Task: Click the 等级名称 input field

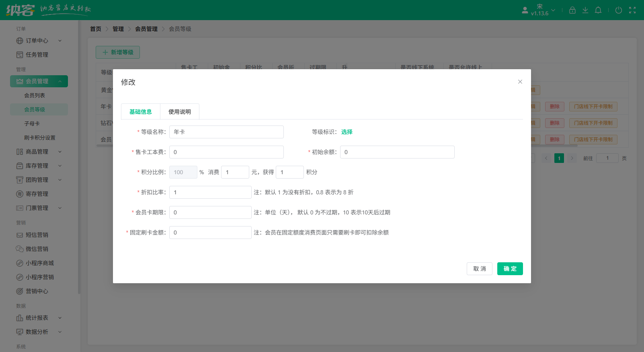Action: [x=226, y=132]
